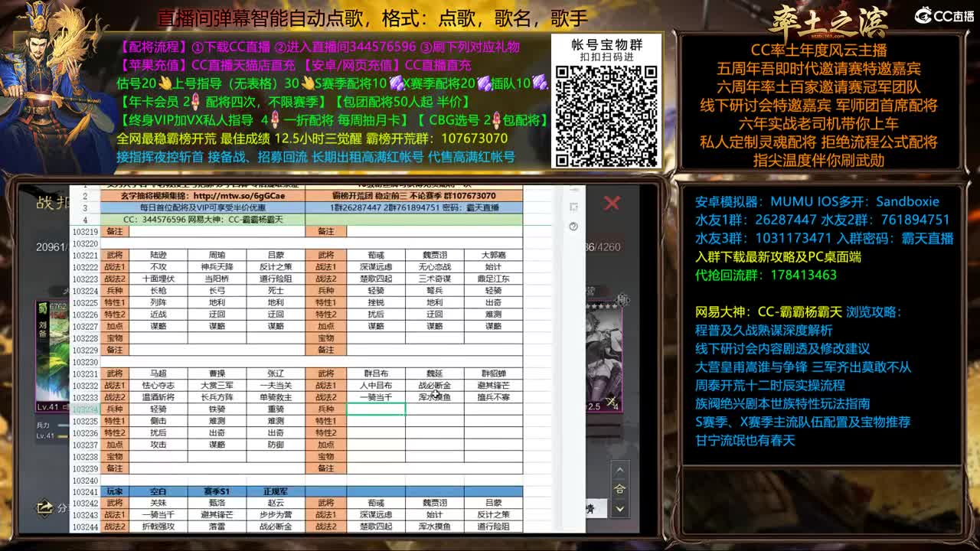Click cell 当阳桥
This screenshot has height=551, width=980.
[217, 279]
